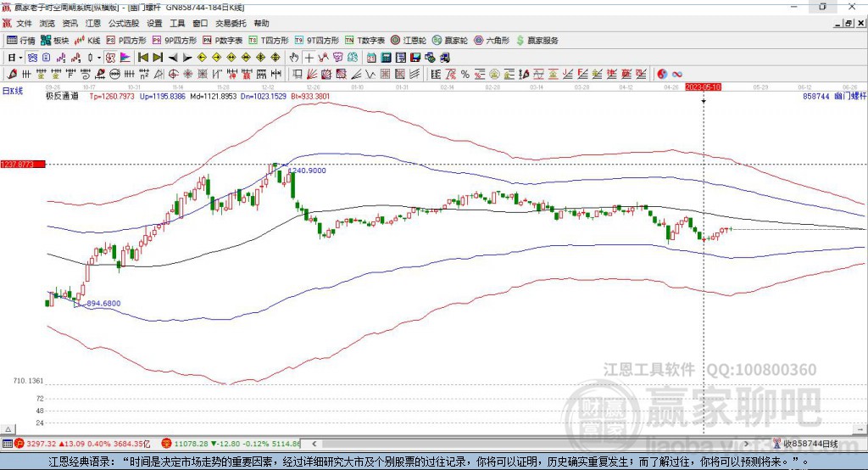Switch to the K线 candlestick chart

[x=87, y=41]
